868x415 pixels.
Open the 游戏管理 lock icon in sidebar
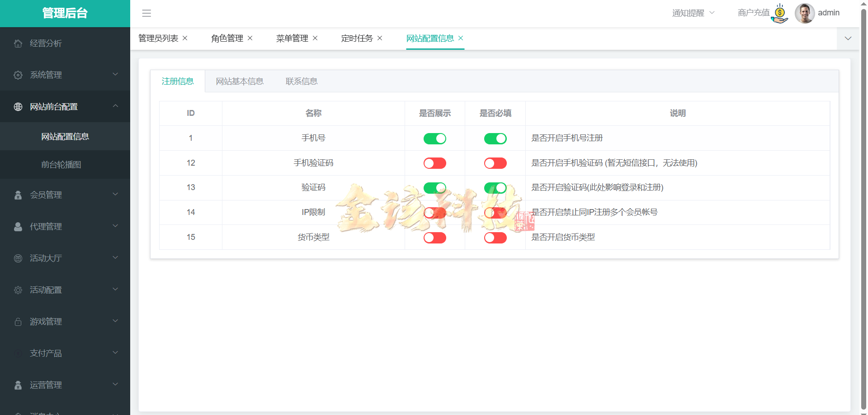(18, 321)
